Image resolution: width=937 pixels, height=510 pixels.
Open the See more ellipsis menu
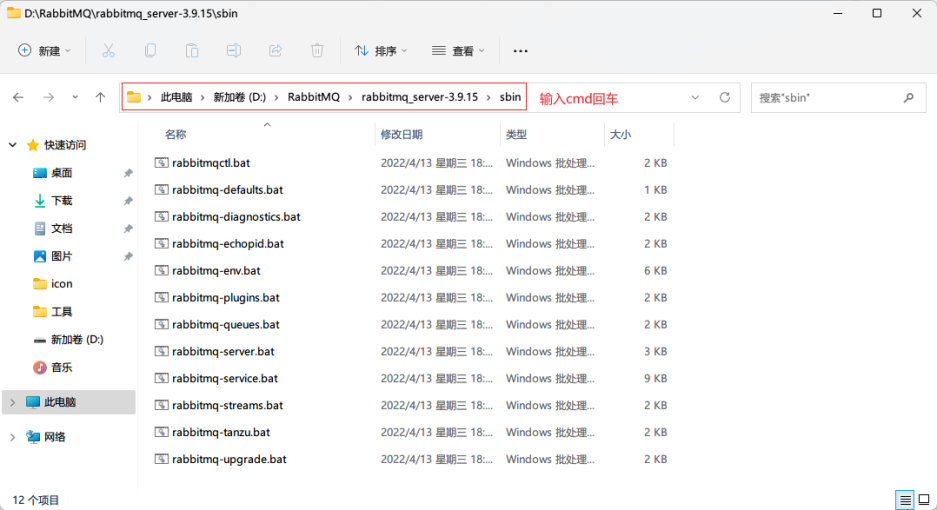click(x=520, y=50)
